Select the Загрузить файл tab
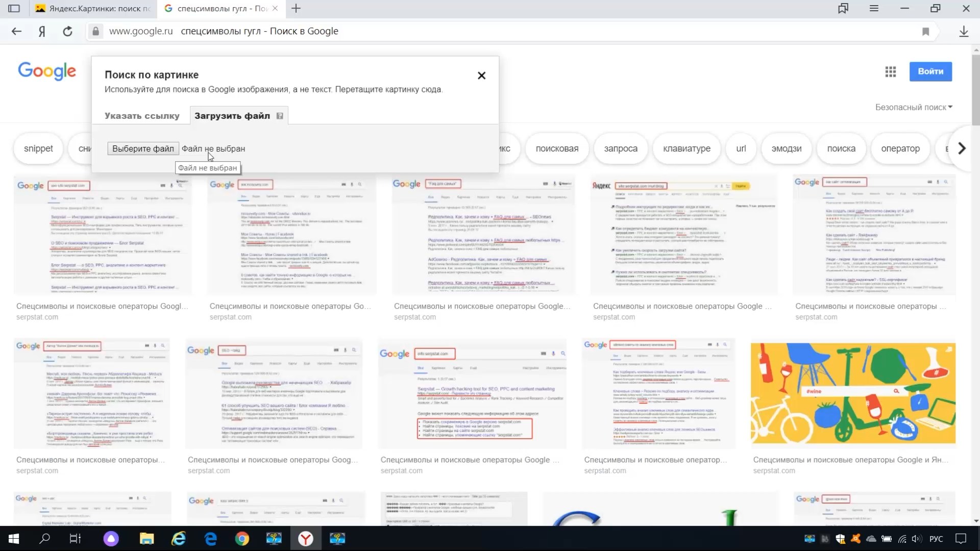Image resolution: width=980 pixels, height=551 pixels. click(232, 116)
